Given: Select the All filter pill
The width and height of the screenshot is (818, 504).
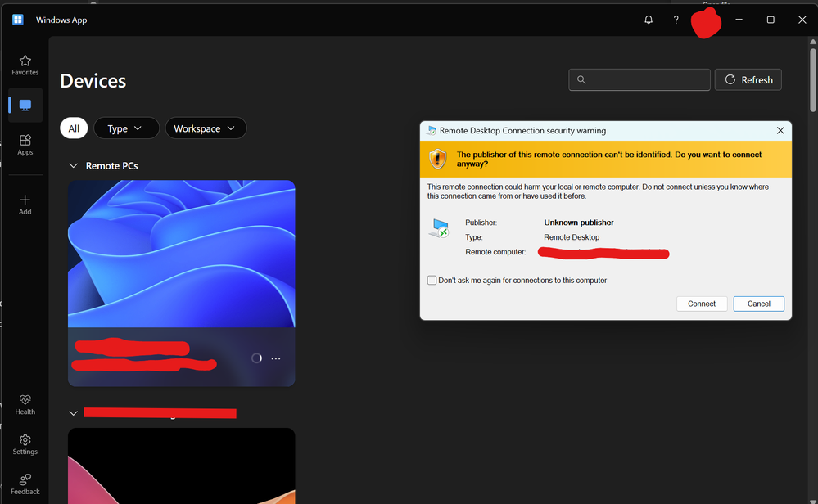Looking at the screenshot, I should click(74, 128).
